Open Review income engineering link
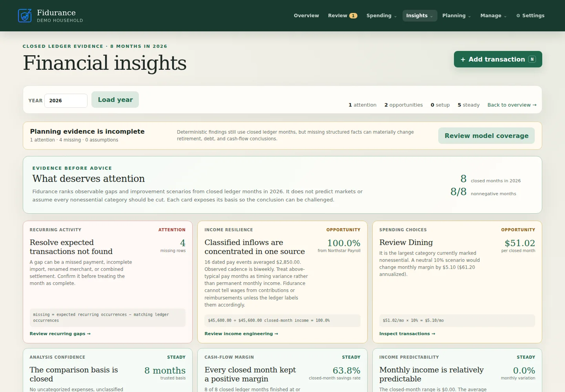The image size is (565, 392). (241, 334)
